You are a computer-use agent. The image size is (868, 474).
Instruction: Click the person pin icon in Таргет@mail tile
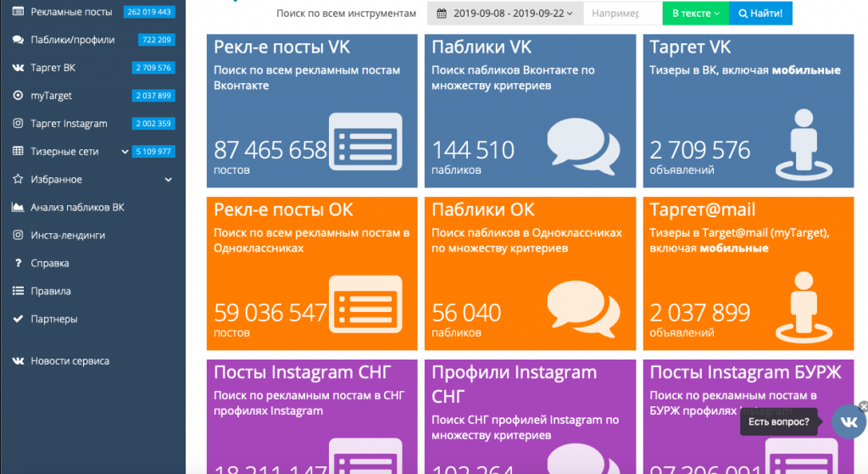pyautogui.click(x=804, y=307)
